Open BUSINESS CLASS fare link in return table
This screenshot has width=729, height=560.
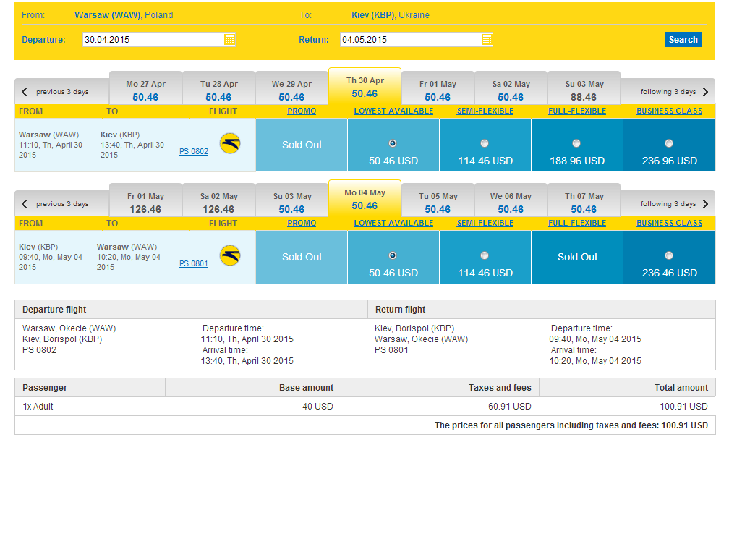[670, 223]
